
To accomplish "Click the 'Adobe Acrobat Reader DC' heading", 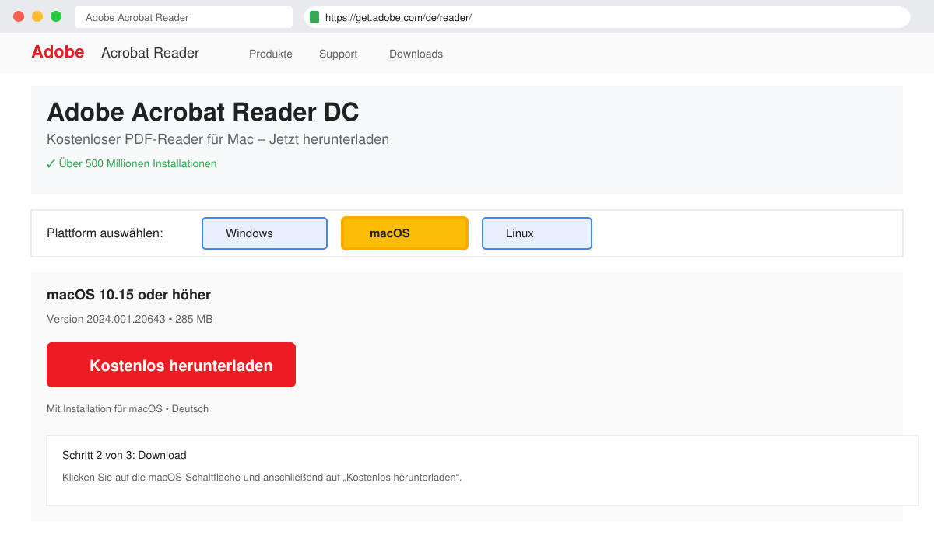I will [x=203, y=112].
